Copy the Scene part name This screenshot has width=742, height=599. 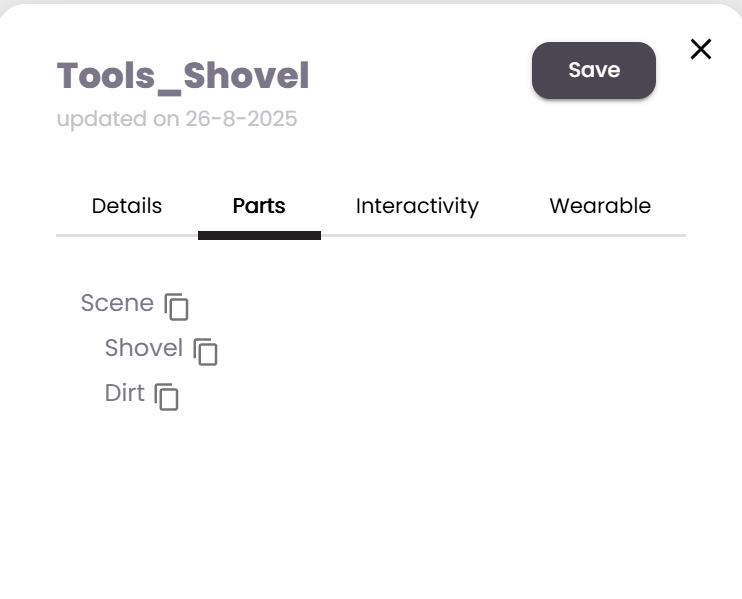pos(177,307)
